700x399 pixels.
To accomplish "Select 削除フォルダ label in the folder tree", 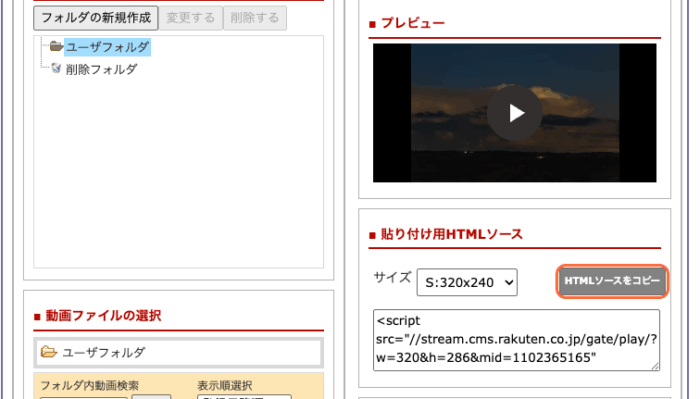I will (x=102, y=69).
